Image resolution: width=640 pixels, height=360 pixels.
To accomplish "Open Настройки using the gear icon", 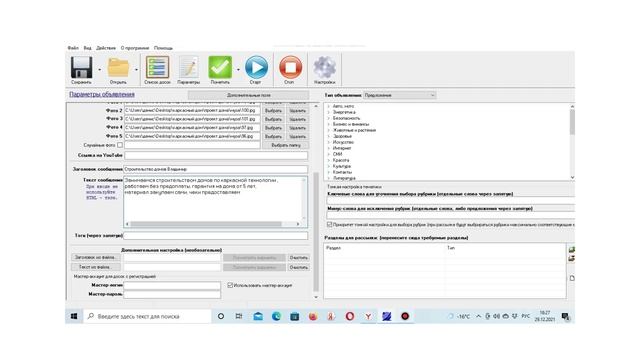I will [x=324, y=67].
